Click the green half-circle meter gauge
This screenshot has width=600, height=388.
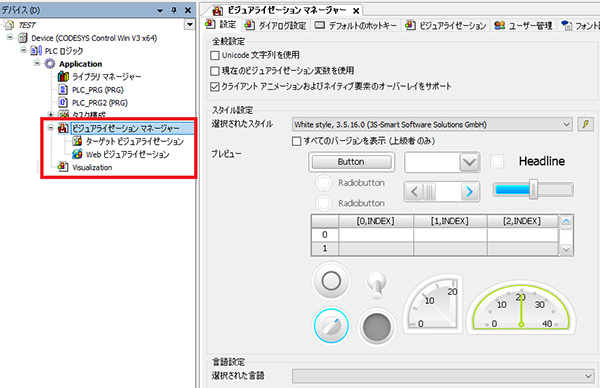521,306
